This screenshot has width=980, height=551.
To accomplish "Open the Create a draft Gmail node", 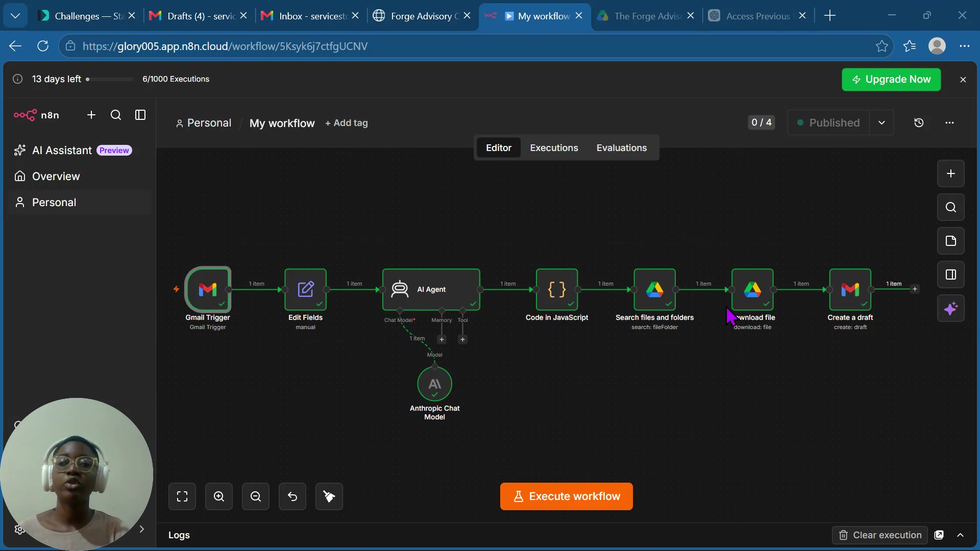I will tap(850, 289).
